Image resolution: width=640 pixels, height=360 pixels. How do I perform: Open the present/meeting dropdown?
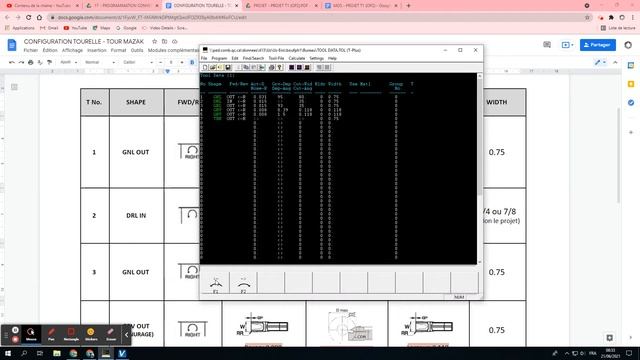click(x=567, y=45)
